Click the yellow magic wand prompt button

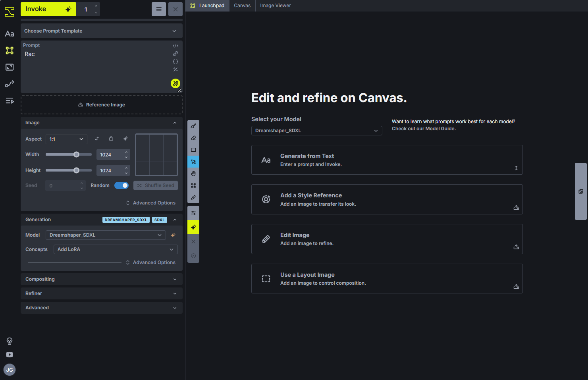coord(175,83)
